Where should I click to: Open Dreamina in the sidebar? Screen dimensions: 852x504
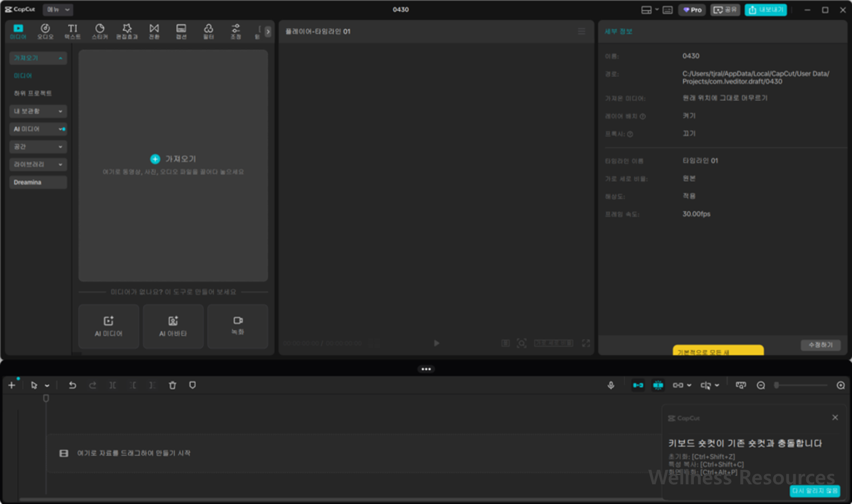38,182
